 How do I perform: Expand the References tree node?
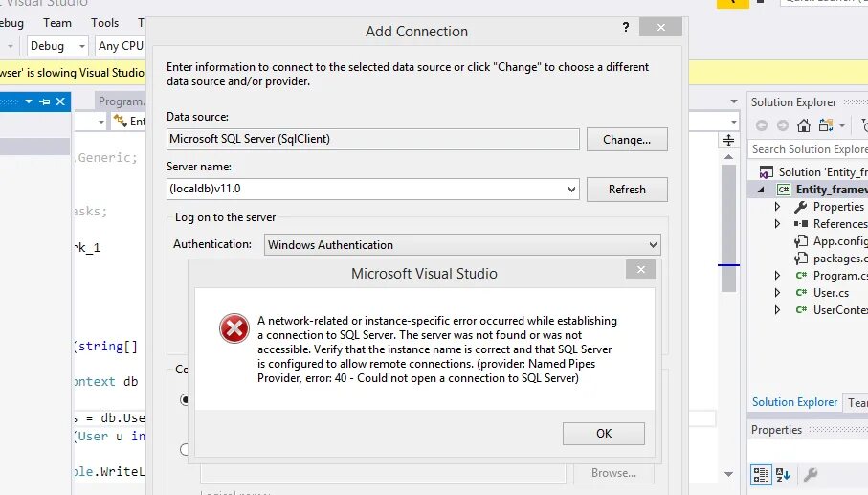[x=777, y=224]
